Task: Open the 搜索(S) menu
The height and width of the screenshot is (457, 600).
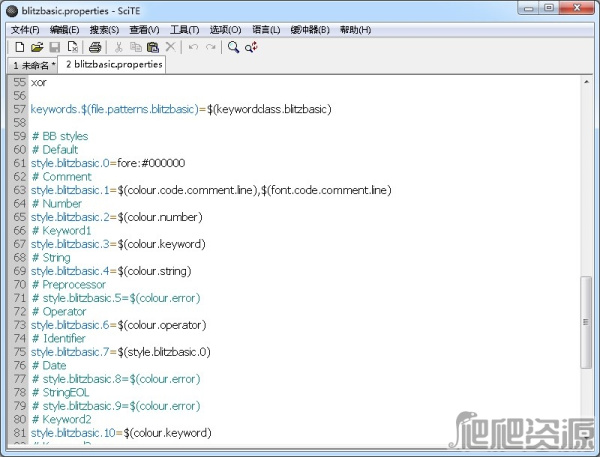Action: [106, 29]
